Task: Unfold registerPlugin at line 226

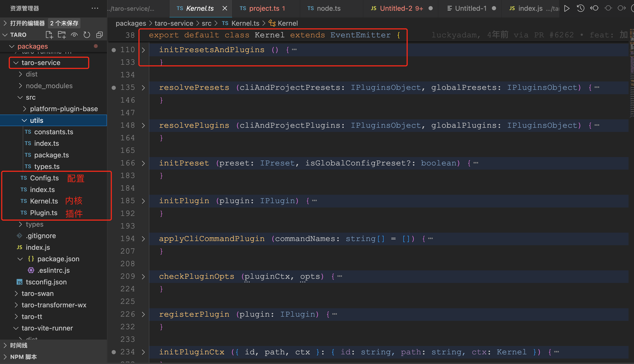Action: pos(143,314)
